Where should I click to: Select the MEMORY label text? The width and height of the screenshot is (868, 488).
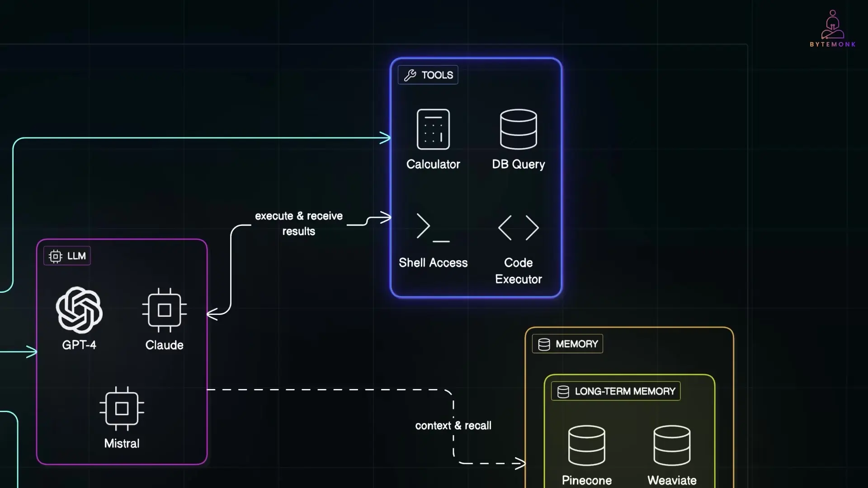(x=577, y=344)
